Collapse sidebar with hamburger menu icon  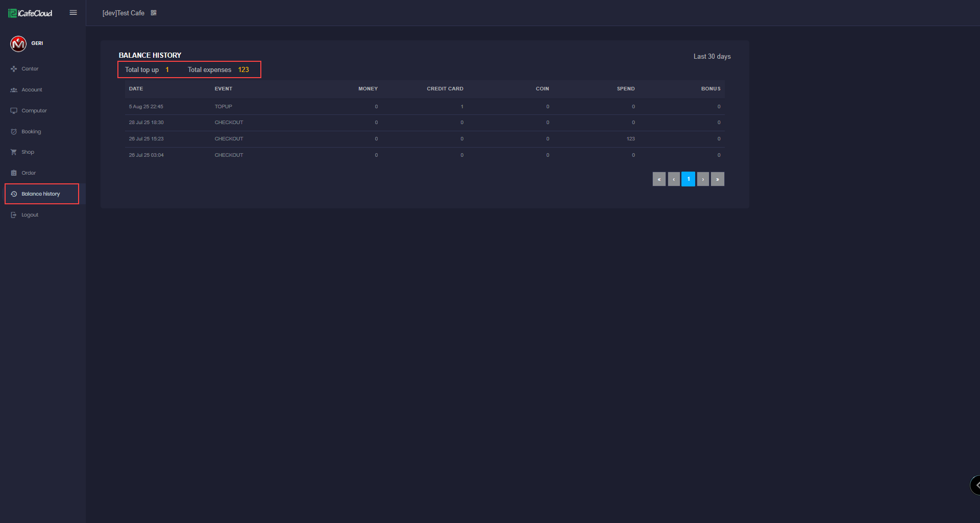tap(73, 13)
